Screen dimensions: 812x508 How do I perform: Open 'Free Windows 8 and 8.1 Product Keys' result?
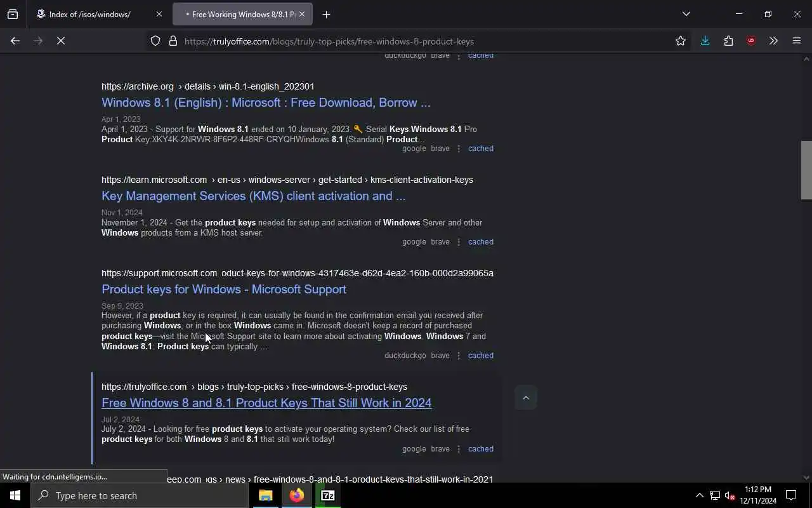(x=266, y=403)
